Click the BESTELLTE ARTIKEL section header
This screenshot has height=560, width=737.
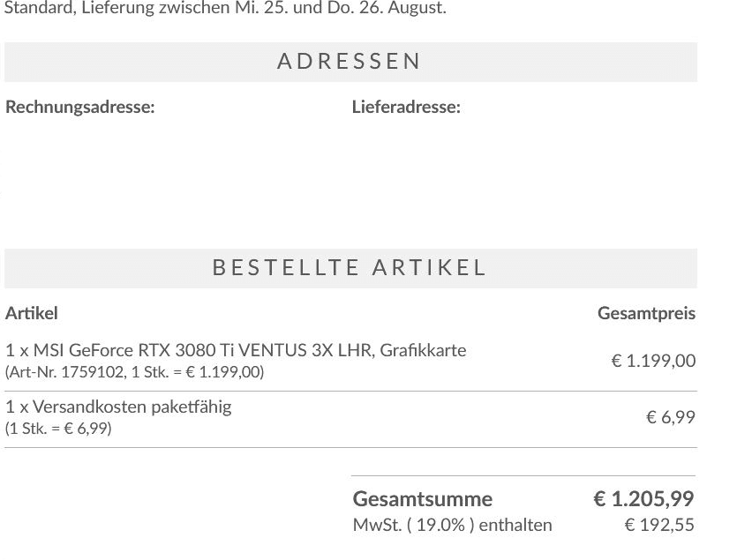[x=350, y=268]
